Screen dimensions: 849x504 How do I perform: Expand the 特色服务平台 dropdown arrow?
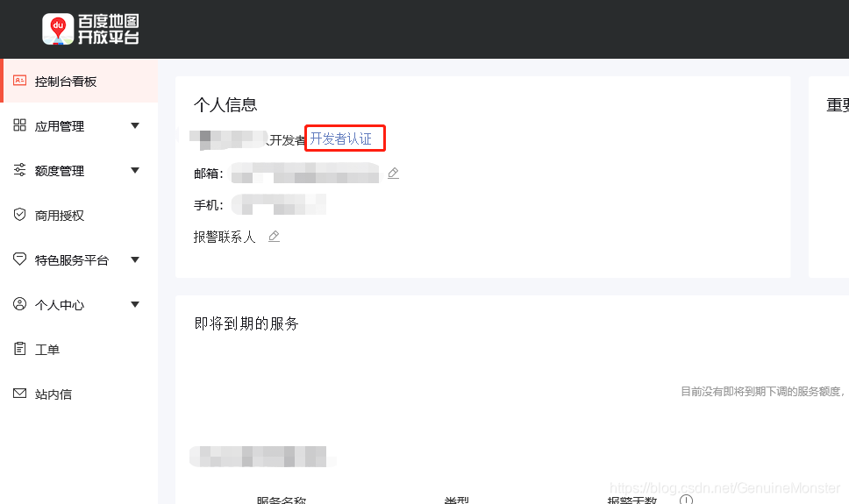135,259
